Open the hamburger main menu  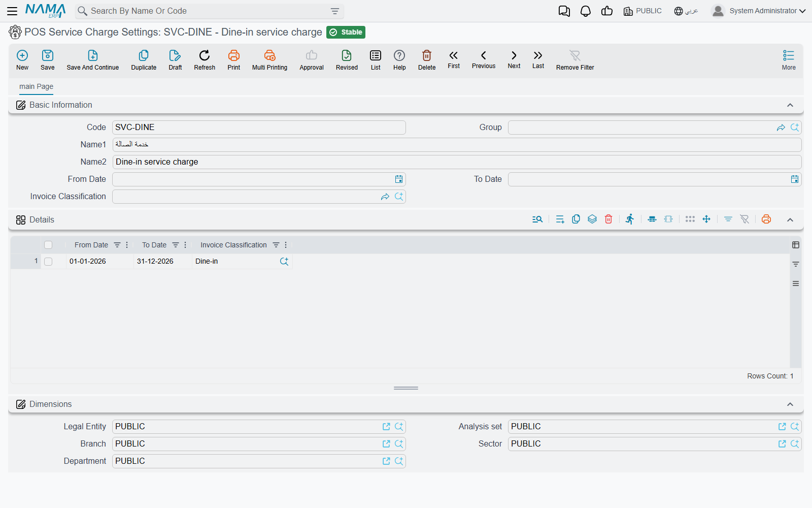tap(12, 11)
